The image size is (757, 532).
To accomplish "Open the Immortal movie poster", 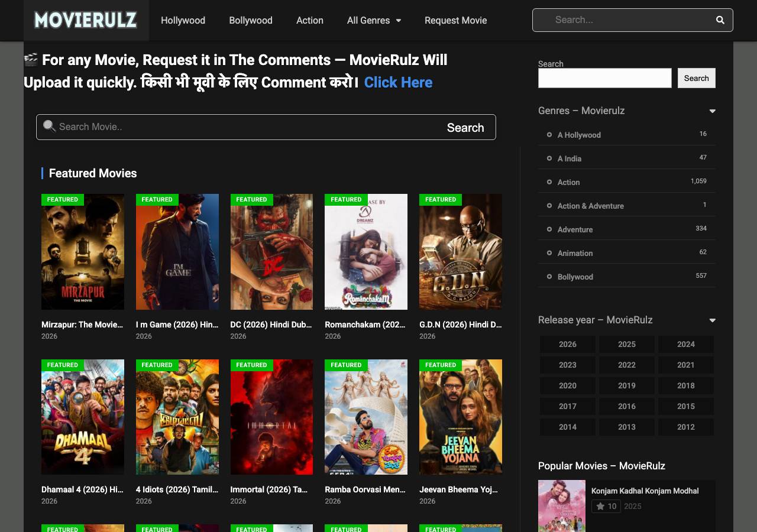I will point(272,417).
